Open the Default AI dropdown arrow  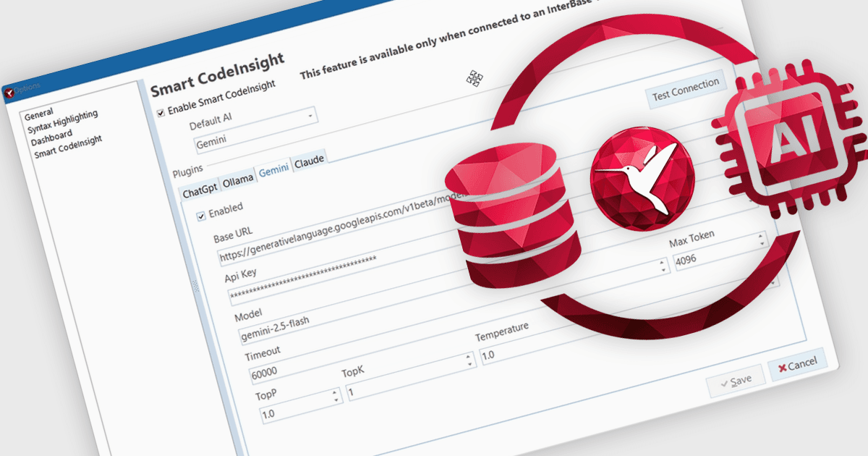click(x=311, y=114)
